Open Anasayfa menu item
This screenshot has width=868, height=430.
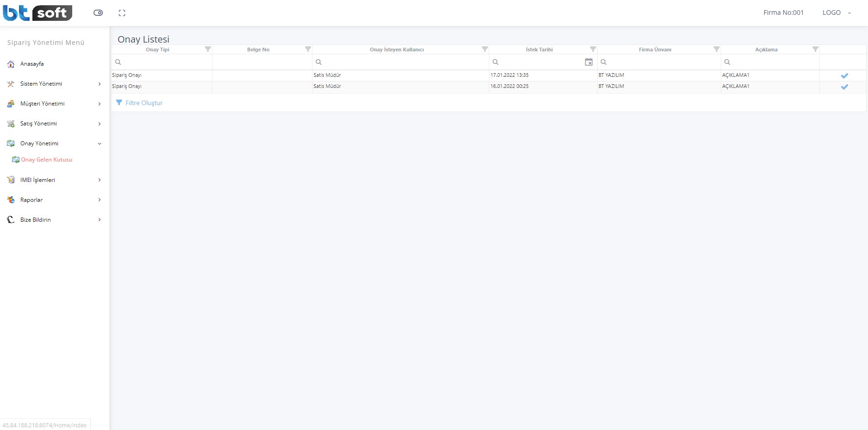tap(32, 64)
